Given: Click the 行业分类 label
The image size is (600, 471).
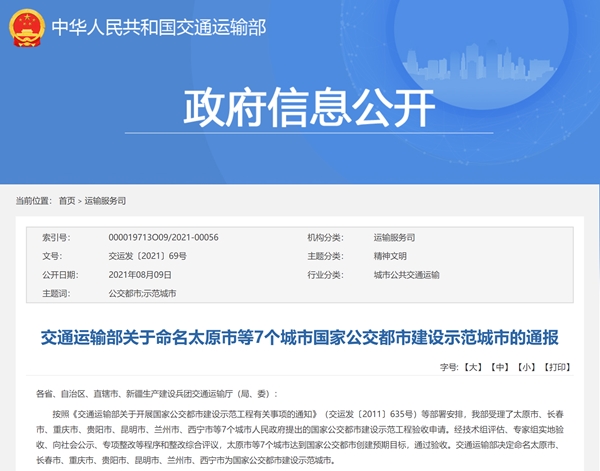Looking at the screenshot, I should [326, 275].
